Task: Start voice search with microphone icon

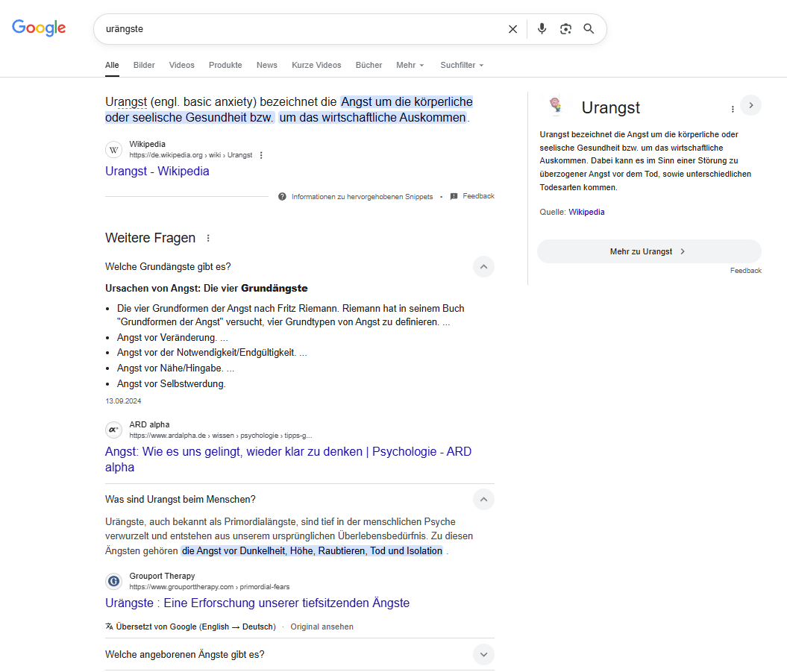Action: (542, 29)
